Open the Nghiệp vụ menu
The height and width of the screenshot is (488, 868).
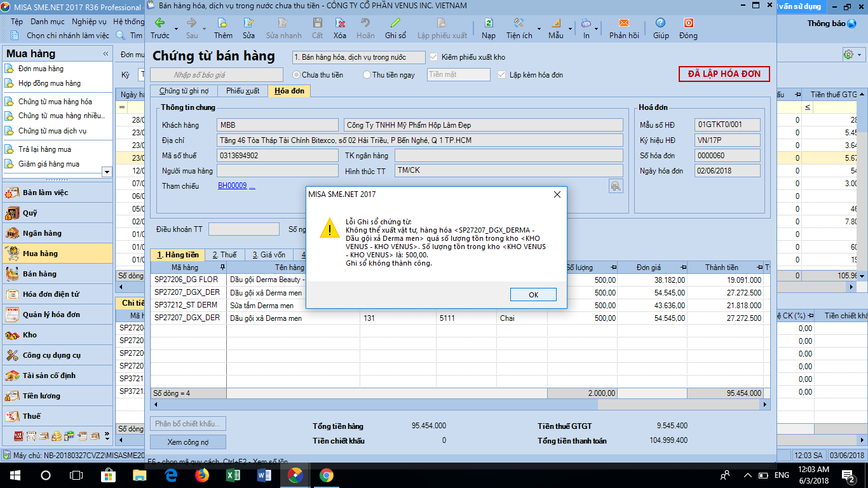pyautogui.click(x=89, y=22)
